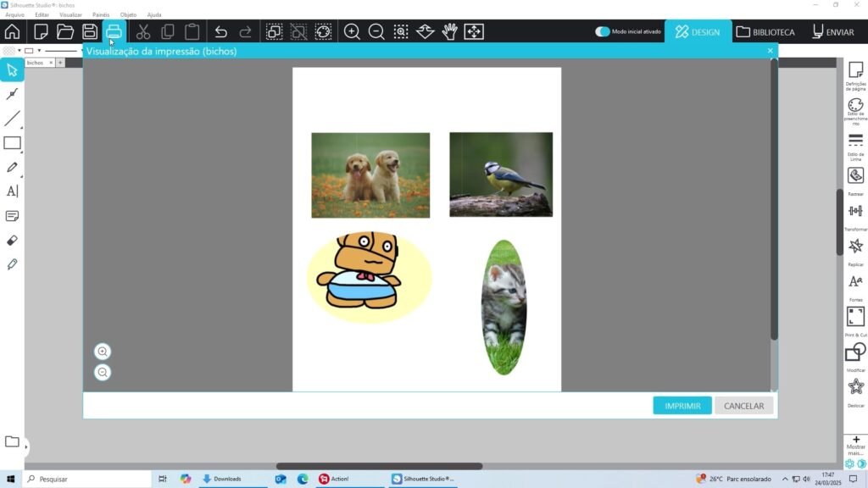Select the Text tool
868x488 pixels.
[12, 191]
